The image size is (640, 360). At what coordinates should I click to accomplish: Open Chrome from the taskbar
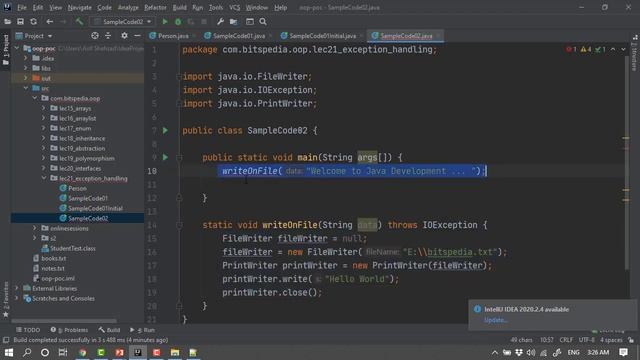coord(83,352)
